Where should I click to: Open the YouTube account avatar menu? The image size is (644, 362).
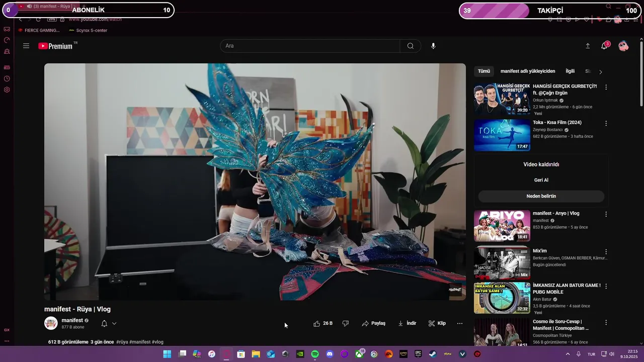pyautogui.click(x=623, y=46)
